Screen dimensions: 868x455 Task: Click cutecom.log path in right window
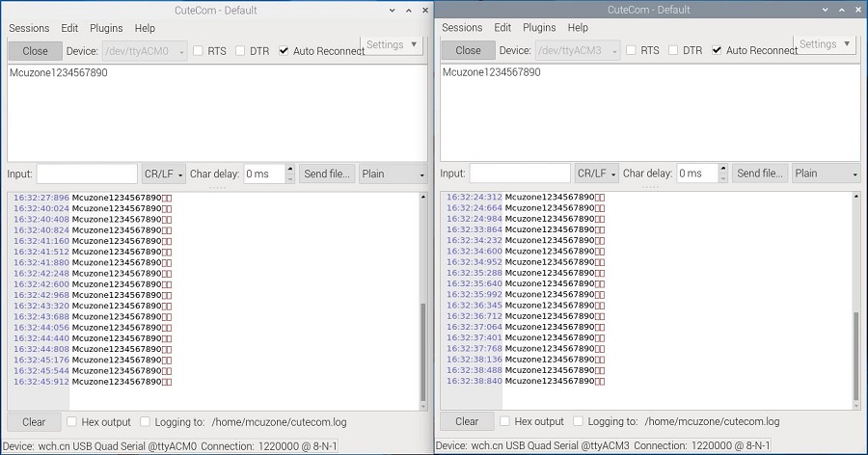click(x=712, y=422)
